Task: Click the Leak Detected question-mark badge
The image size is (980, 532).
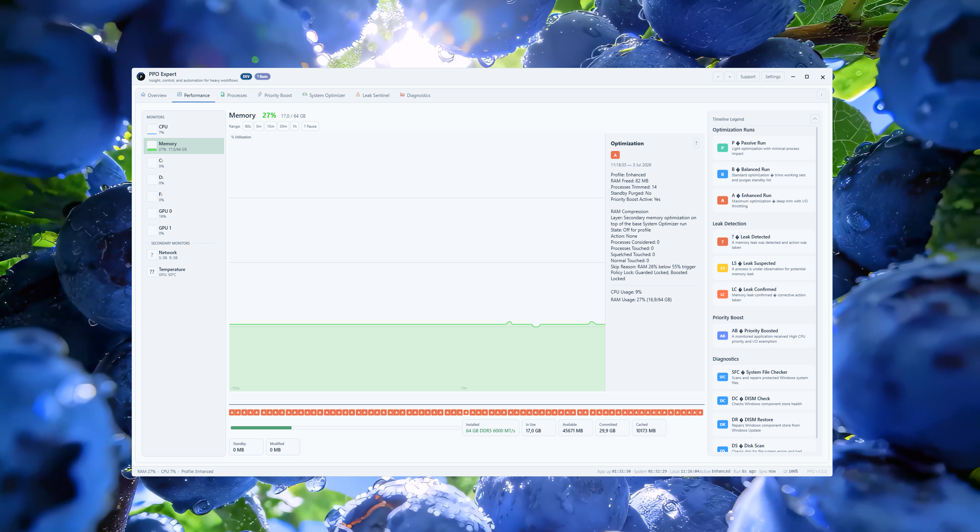Action: pos(722,242)
